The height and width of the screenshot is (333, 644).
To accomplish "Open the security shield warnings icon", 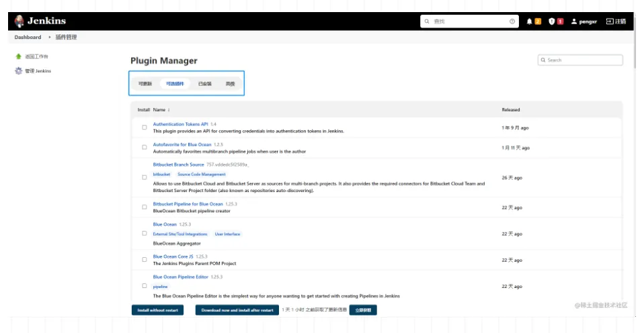I will click(552, 21).
